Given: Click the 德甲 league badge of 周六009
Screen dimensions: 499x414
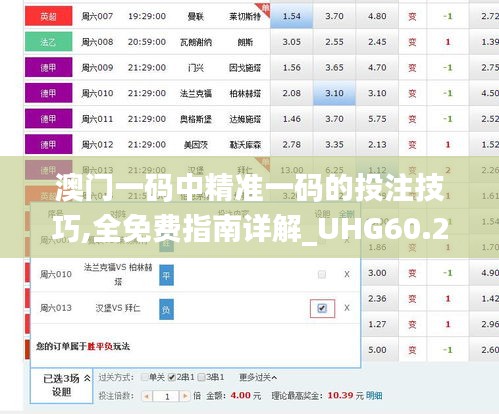Looking at the screenshot, I should tap(49, 67).
